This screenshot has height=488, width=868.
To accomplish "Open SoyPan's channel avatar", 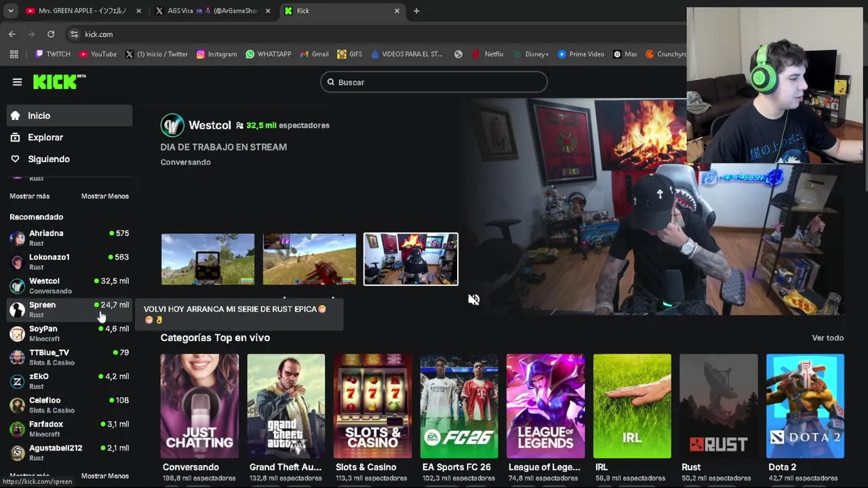I will [x=17, y=333].
